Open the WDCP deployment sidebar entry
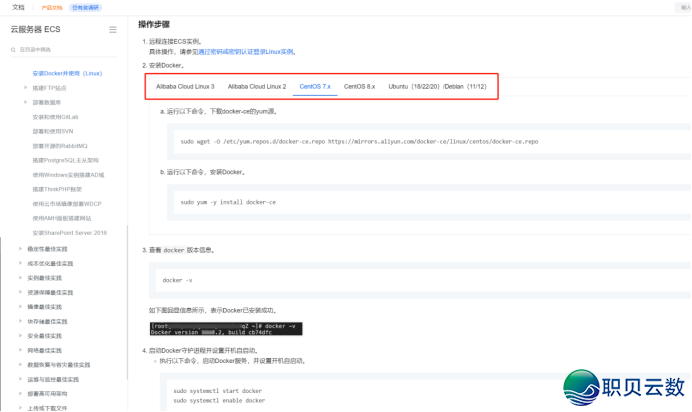Screen dimensions: 692x412 [67, 204]
